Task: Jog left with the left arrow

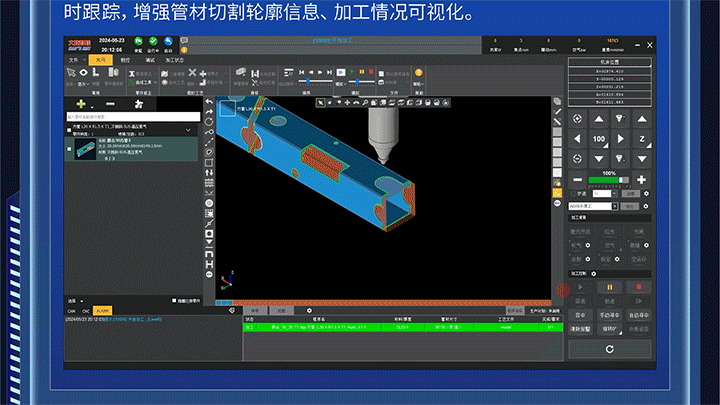Action: pyautogui.click(x=577, y=139)
